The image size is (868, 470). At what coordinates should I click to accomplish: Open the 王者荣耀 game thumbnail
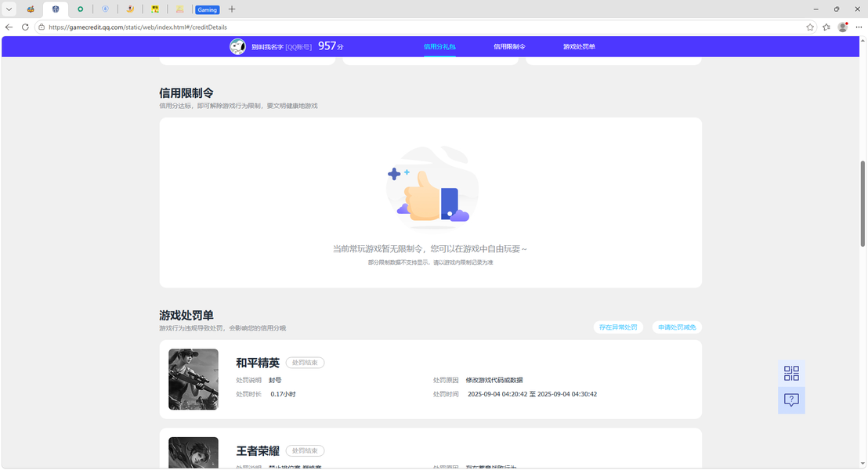click(x=193, y=453)
